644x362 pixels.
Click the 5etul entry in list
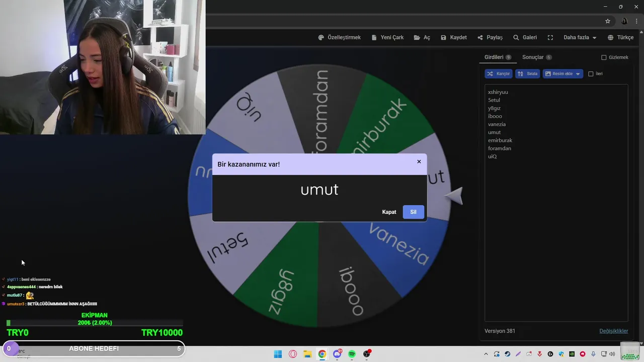tap(494, 100)
